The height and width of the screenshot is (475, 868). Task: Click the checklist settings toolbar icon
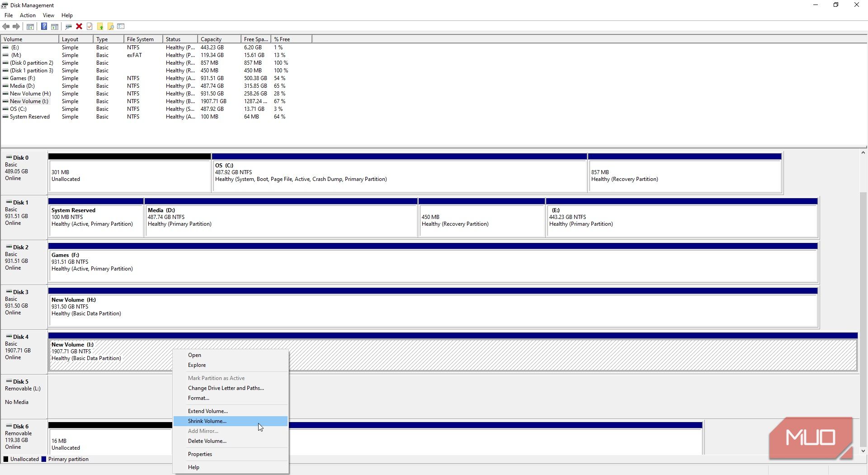click(121, 27)
